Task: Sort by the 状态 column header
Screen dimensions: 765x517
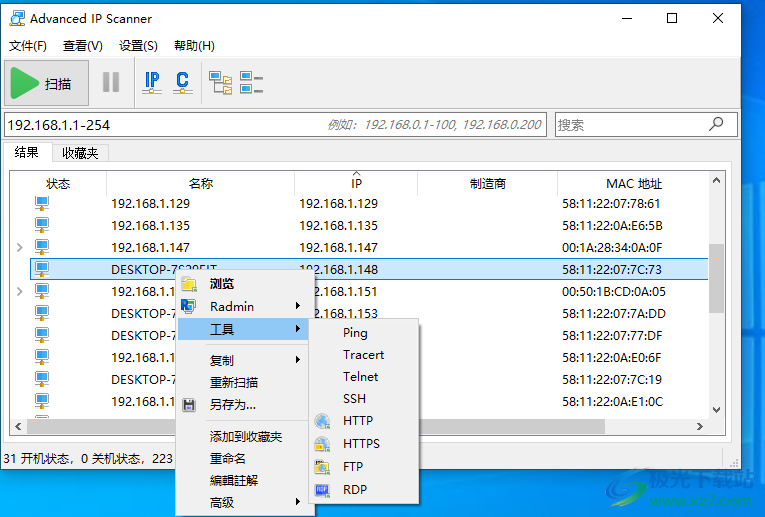Action: [58, 183]
